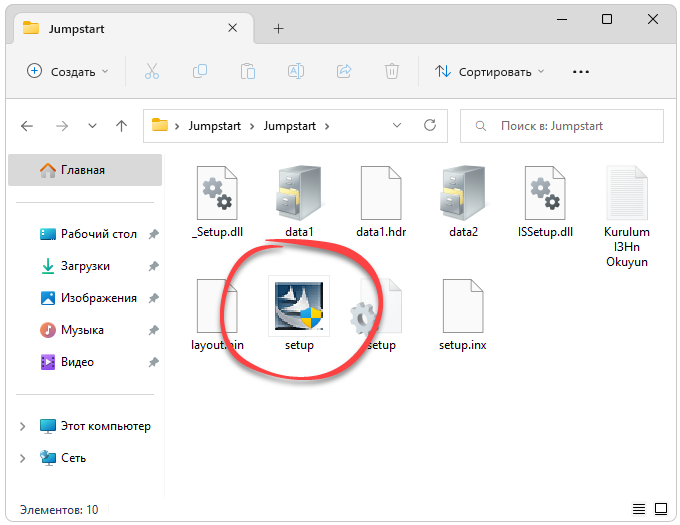Click first Jumpstart breadcrumb in address bar
The image size is (680, 525).
[x=214, y=126]
